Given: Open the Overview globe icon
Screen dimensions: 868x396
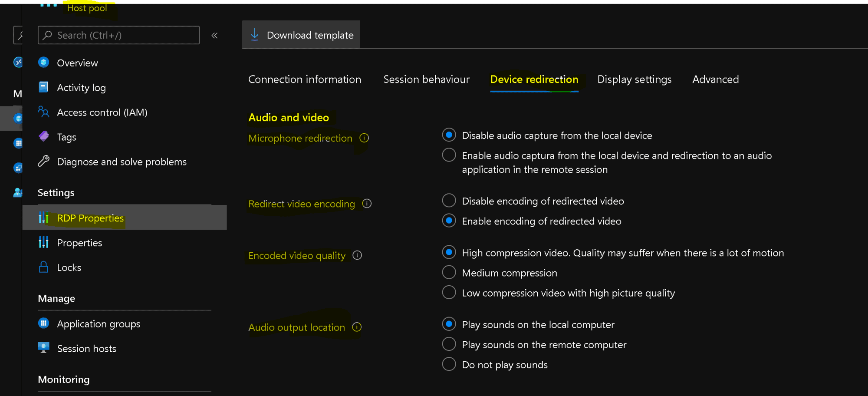Looking at the screenshot, I should pyautogui.click(x=44, y=63).
